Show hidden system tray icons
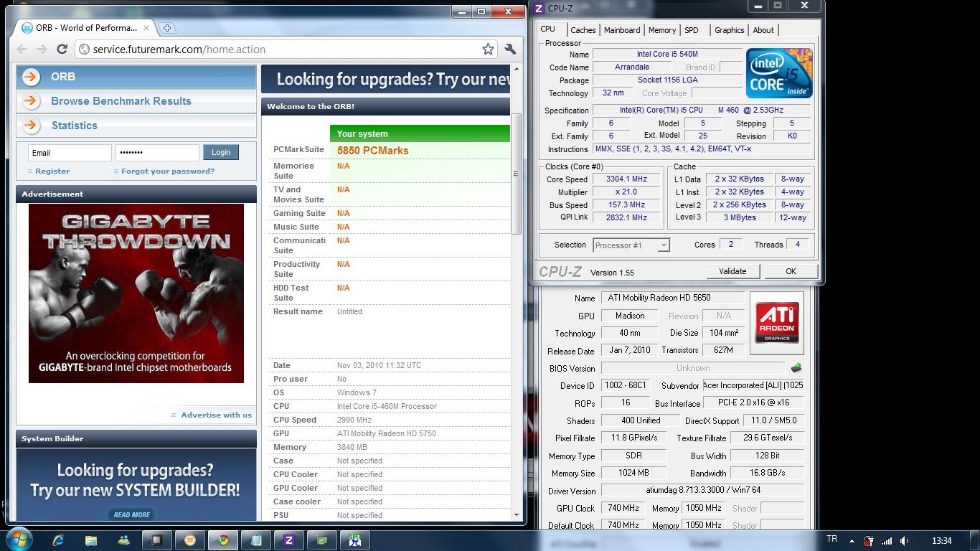 [852, 541]
